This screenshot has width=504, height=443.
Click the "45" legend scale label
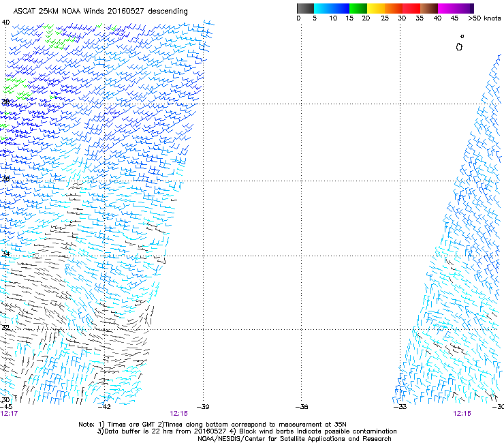pyautogui.click(x=454, y=18)
